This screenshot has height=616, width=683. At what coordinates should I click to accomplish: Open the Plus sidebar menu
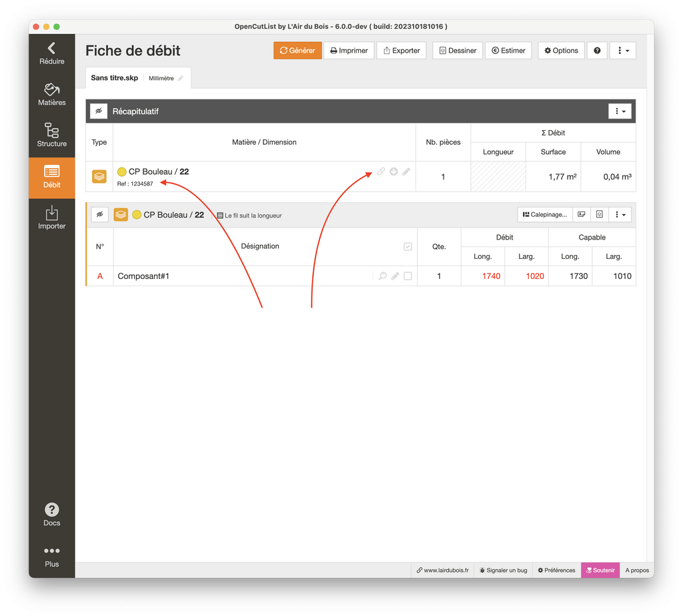[51, 557]
